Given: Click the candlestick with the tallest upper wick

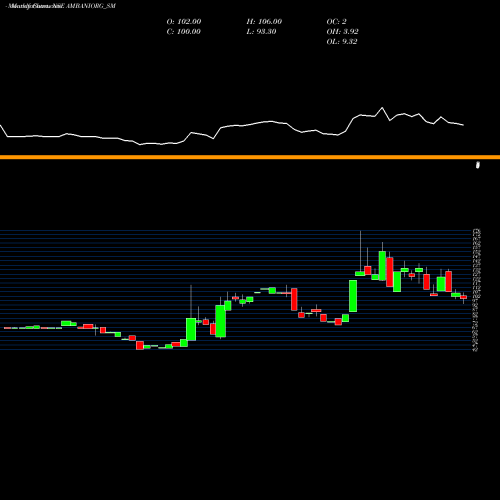Looking at the screenshot, I should point(360,274).
